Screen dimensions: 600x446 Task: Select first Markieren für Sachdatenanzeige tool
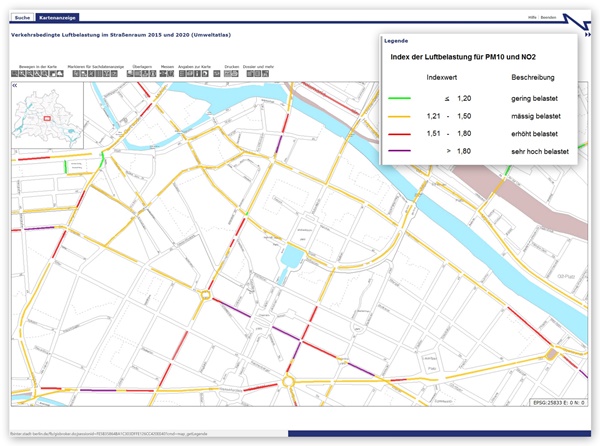pyautogui.click(x=75, y=75)
